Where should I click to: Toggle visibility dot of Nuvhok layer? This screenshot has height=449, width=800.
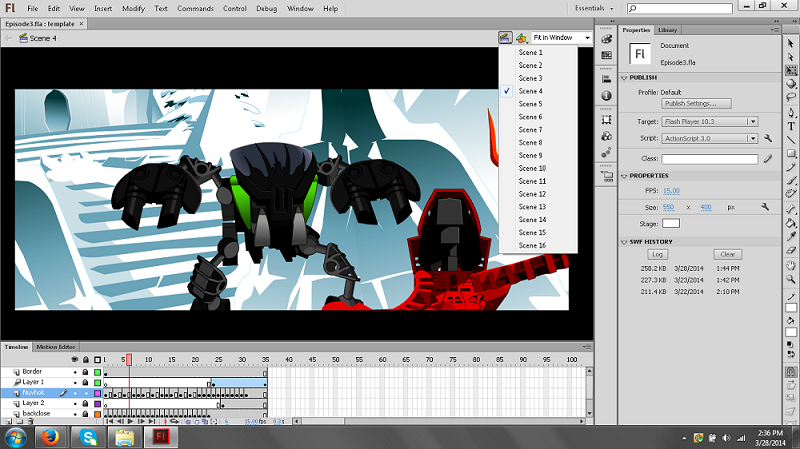[75, 393]
